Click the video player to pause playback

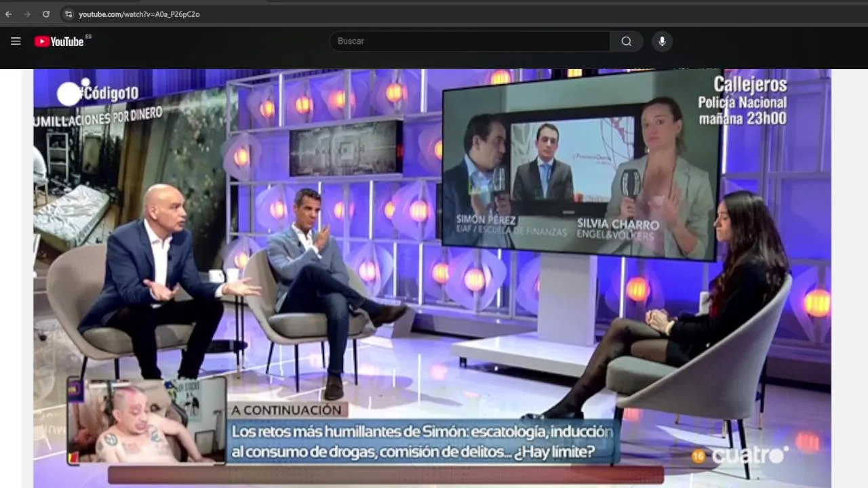433,278
